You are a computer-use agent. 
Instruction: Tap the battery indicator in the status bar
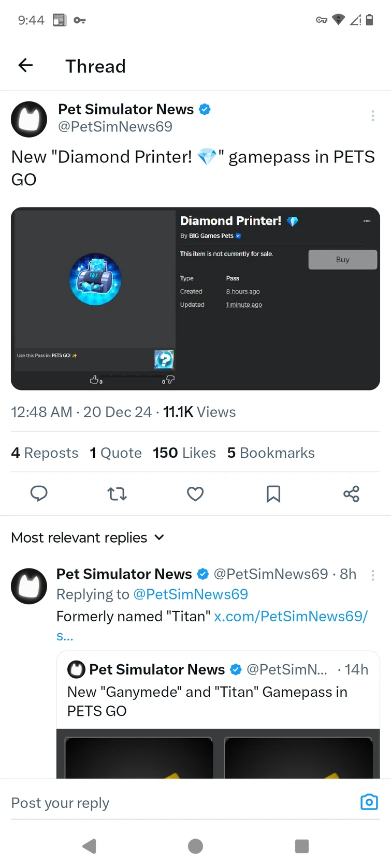click(x=369, y=20)
